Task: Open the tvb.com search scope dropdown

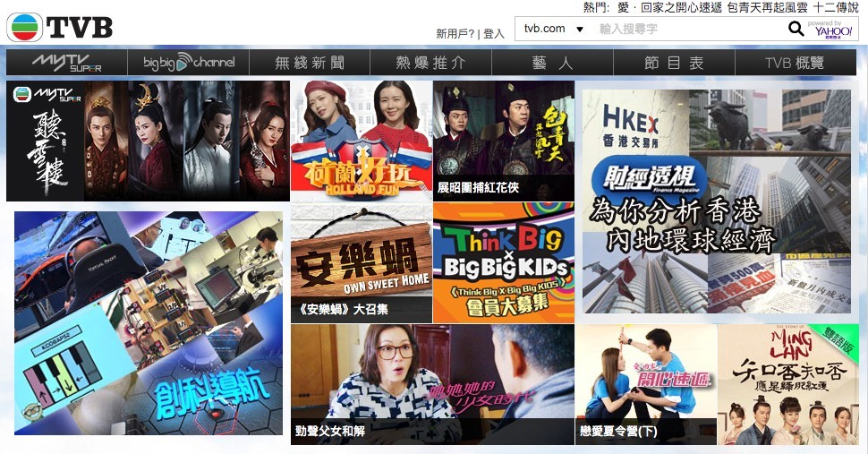Action: click(x=554, y=29)
